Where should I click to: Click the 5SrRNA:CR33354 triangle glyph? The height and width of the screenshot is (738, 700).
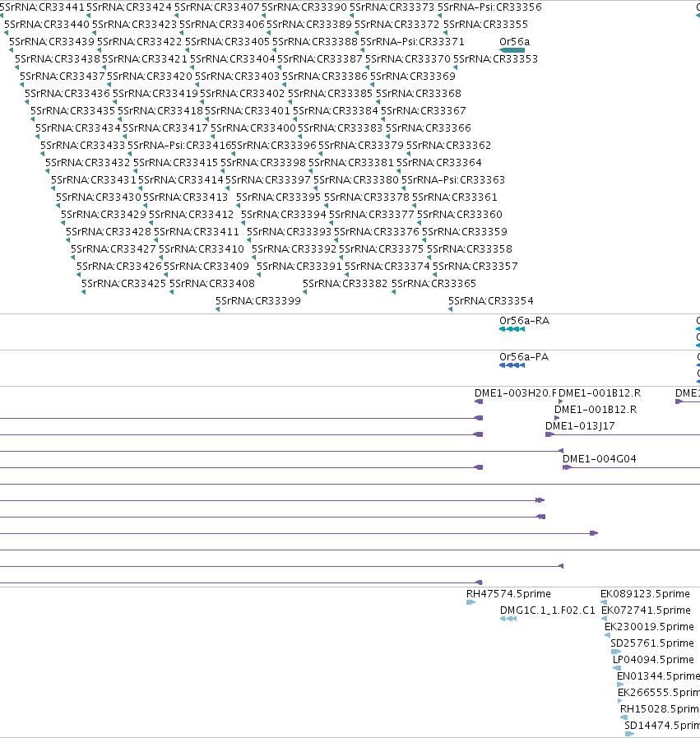pyautogui.click(x=450, y=309)
